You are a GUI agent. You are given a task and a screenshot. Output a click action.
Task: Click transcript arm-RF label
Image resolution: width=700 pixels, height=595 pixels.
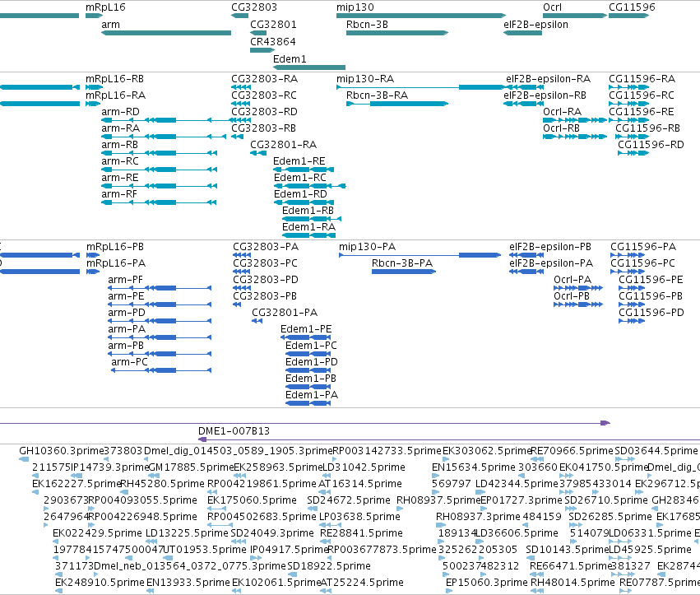[x=119, y=194]
